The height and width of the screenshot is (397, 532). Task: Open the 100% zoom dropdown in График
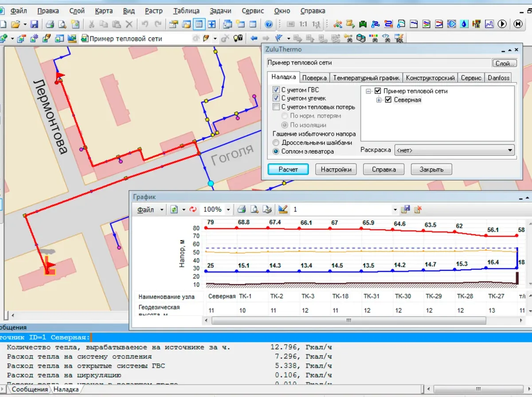coord(228,210)
